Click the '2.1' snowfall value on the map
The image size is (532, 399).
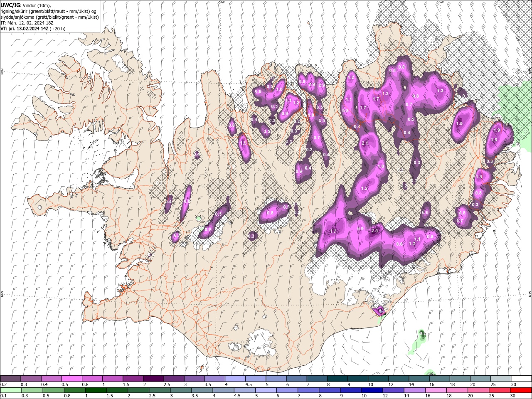[x=365, y=143]
